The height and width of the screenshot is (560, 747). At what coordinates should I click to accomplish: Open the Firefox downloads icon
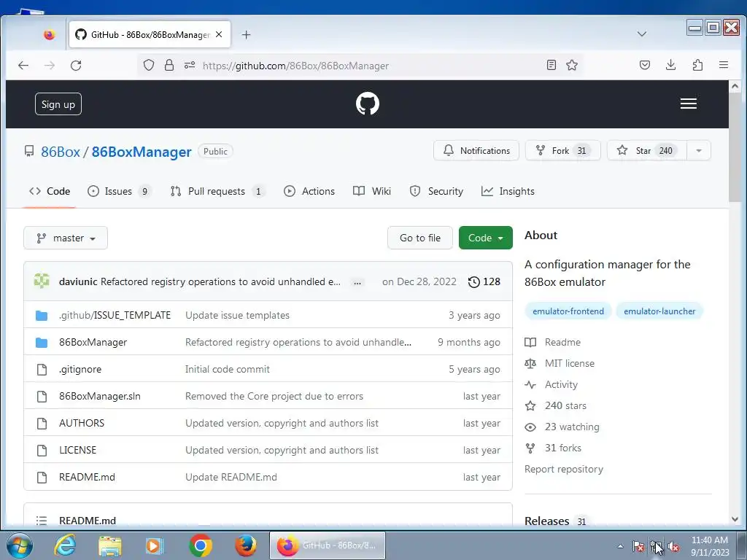pos(671,65)
